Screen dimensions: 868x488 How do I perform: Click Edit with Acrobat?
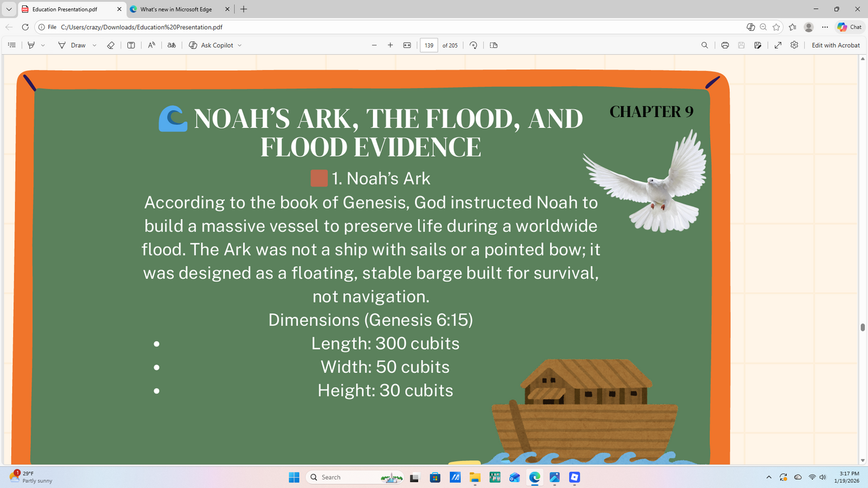pos(836,45)
